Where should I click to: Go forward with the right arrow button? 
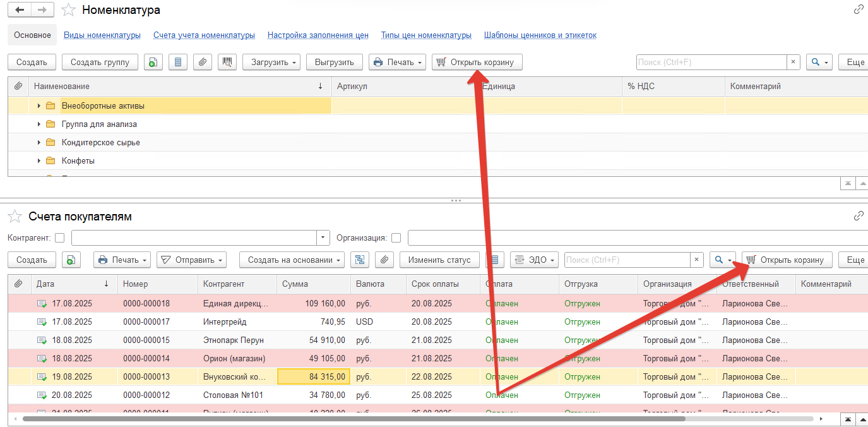pyautogui.click(x=42, y=9)
